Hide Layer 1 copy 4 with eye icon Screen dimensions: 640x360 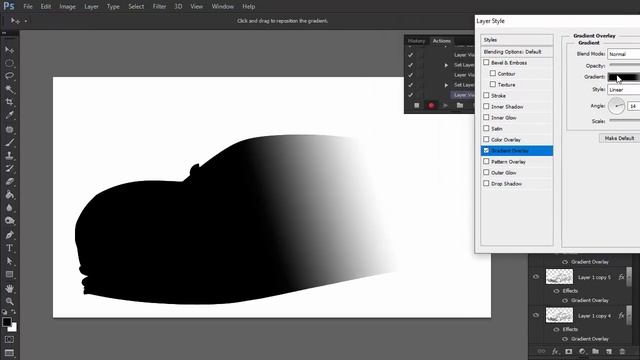[536, 315]
